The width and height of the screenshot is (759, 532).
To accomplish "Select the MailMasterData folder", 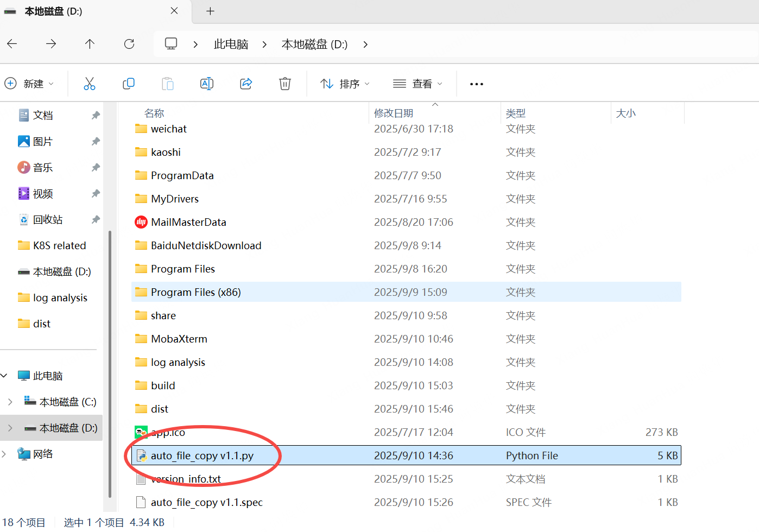I will pos(188,222).
